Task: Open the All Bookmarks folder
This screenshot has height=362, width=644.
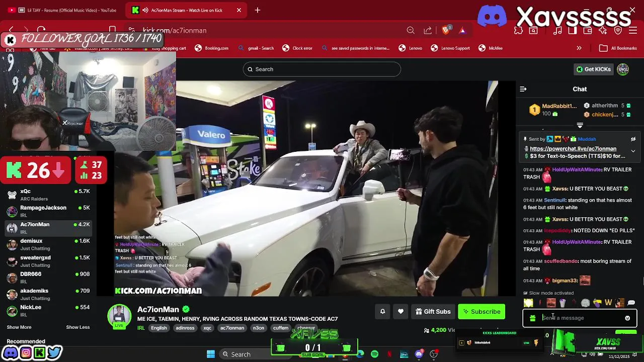Action: point(618,48)
